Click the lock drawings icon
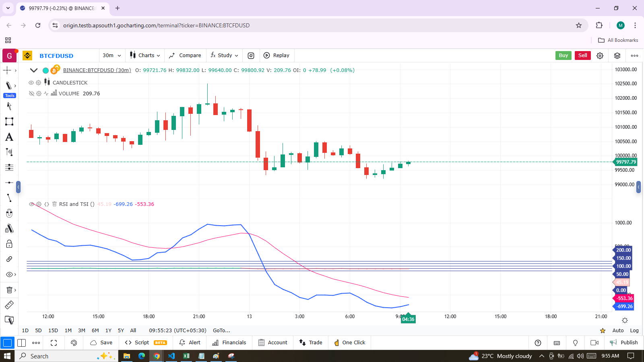The width and height of the screenshot is (644, 362). coord(9,244)
